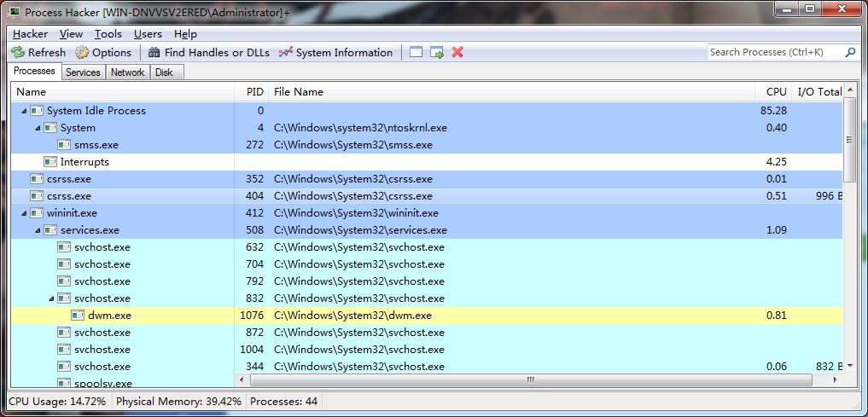Collapse System Idle Process tree node
The image size is (868, 417).
tap(24, 111)
